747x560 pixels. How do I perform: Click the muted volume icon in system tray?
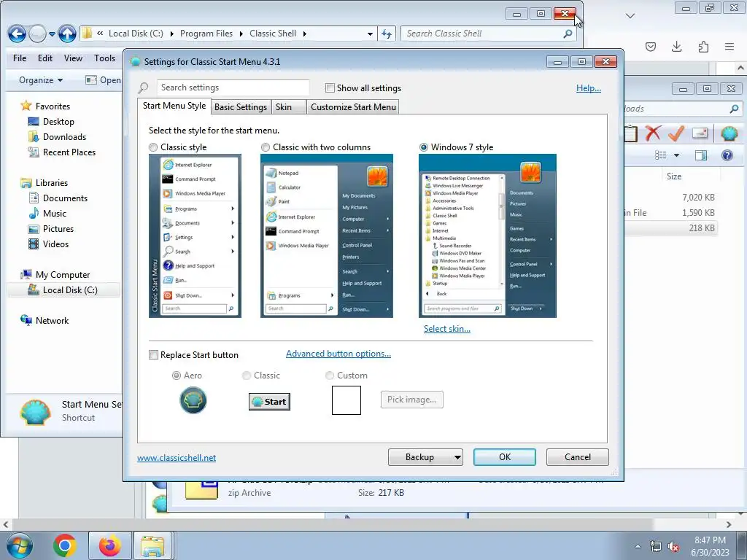click(673, 546)
